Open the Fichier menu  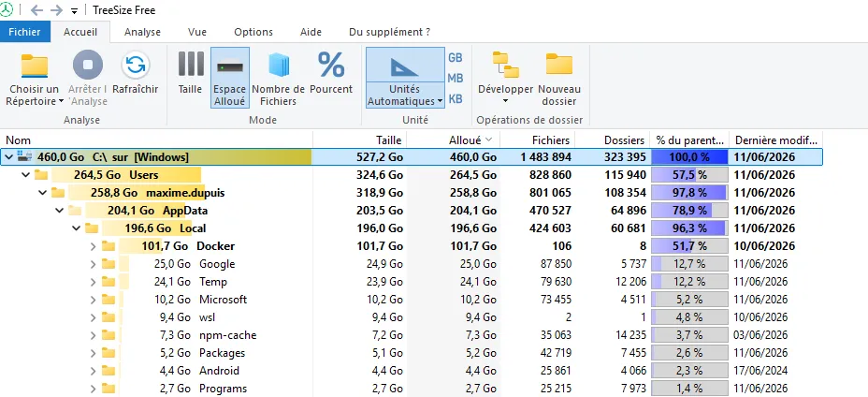pyautogui.click(x=25, y=32)
